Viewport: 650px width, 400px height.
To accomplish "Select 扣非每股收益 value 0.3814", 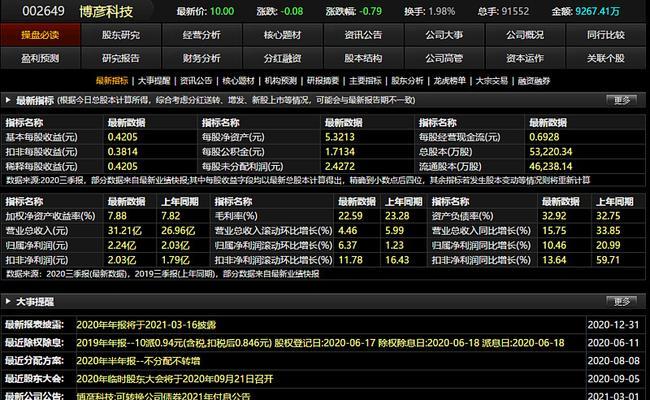I will 123,152.
